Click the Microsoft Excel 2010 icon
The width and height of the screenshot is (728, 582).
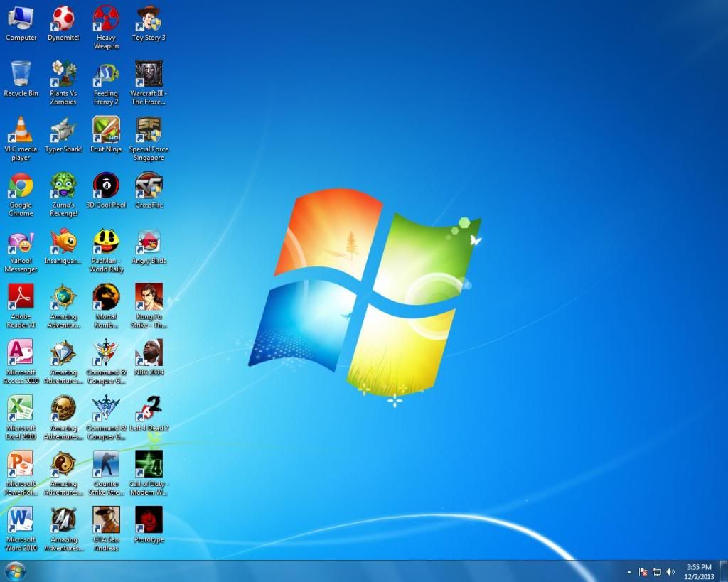pyautogui.click(x=21, y=409)
